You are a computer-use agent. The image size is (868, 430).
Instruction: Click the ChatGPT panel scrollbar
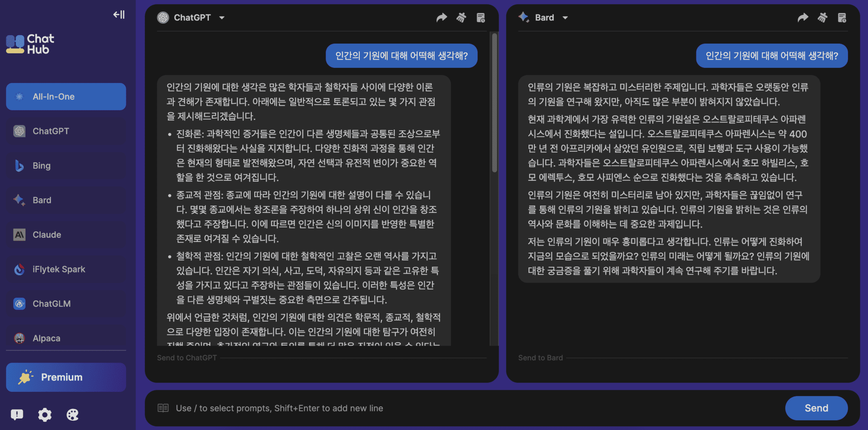[x=494, y=103]
